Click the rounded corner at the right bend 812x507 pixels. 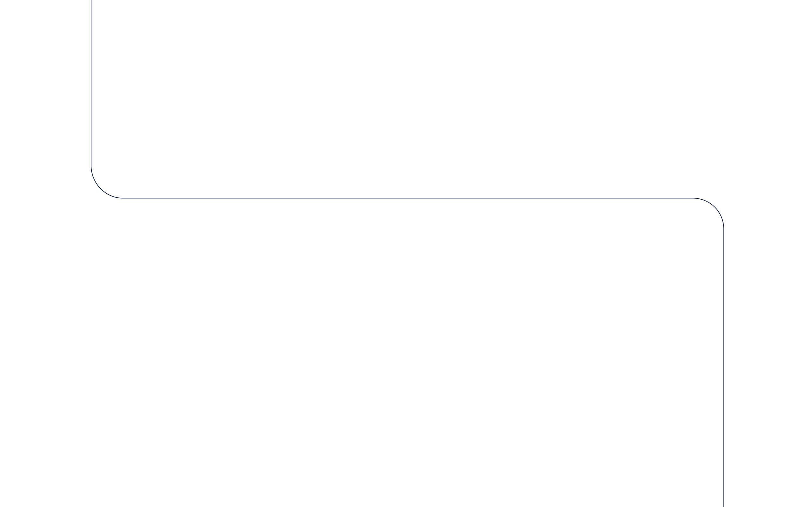pos(714,208)
